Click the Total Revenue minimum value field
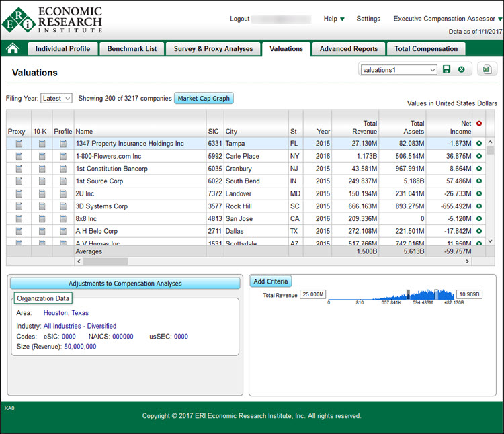This screenshot has height=434, width=504. (313, 295)
